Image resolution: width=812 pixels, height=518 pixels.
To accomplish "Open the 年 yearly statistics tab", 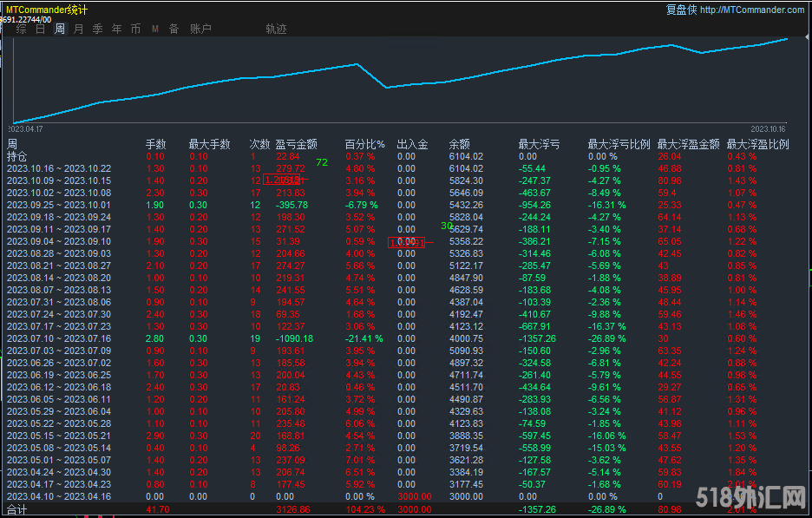I will [x=116, y=29].
